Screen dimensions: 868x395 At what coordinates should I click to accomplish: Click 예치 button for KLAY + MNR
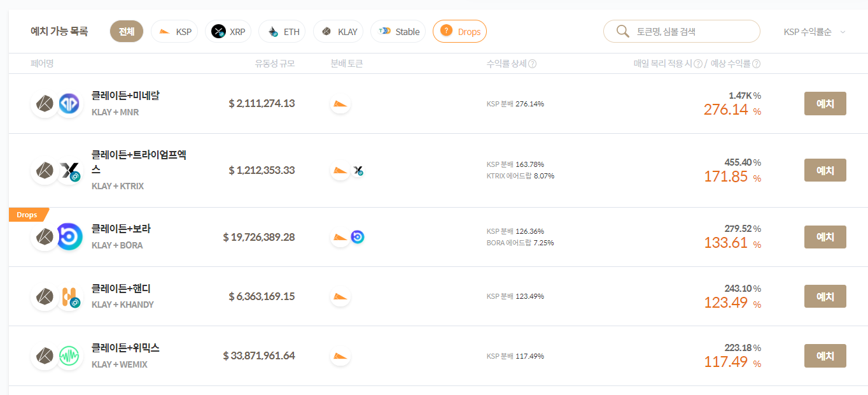825,104
